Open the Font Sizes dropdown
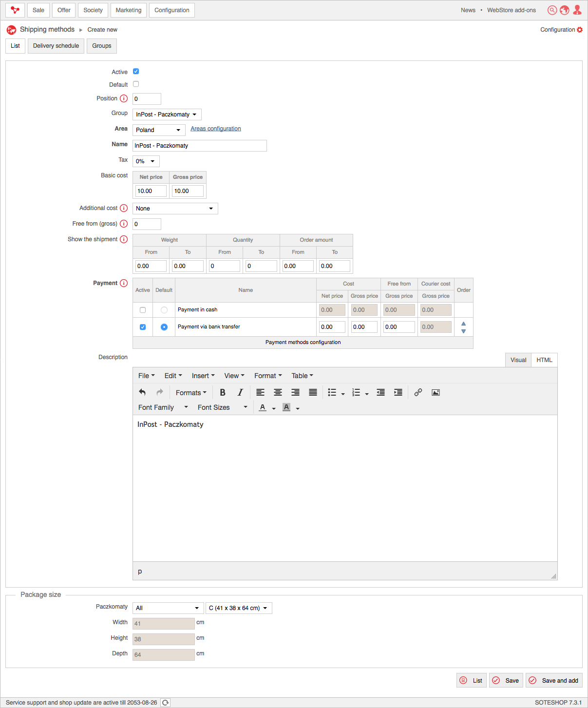 pyautogui.click(x=223, y=407)
